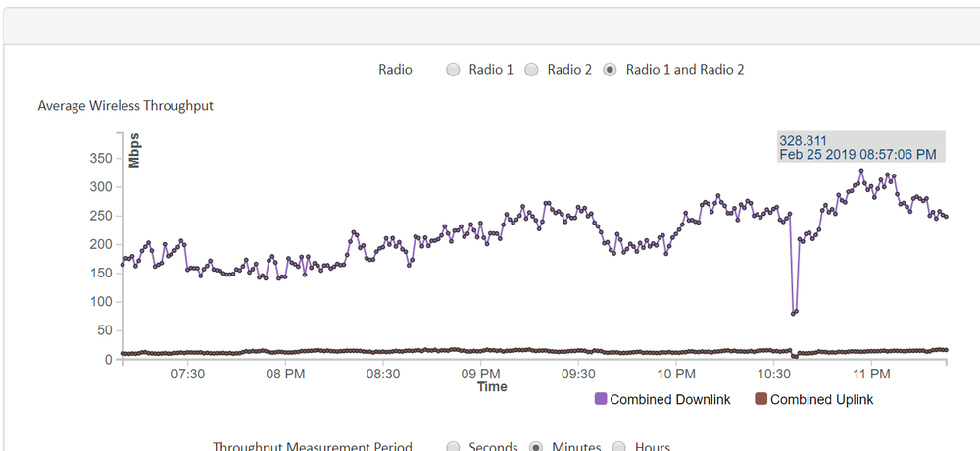Click the Radio label text
The image size is (980, 451).
395,70
